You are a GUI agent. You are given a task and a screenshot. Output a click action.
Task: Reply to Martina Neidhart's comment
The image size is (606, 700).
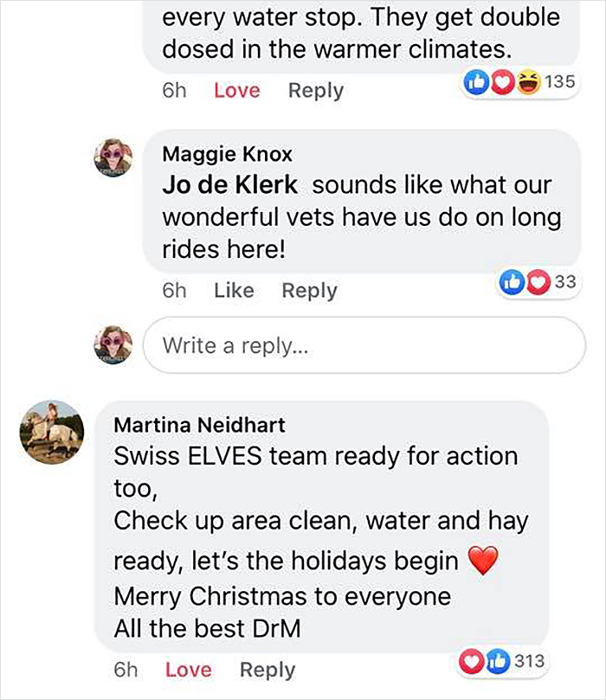(x=268, y=669)
